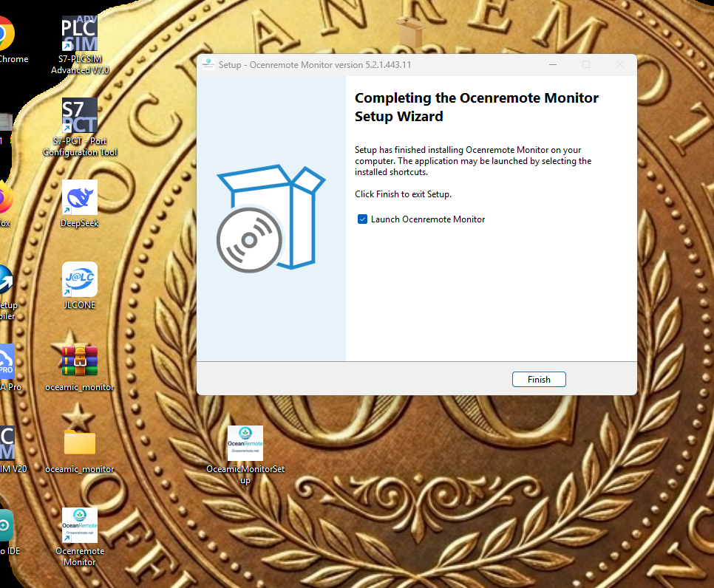Click the 'Click Finish to exit Setup.' text
Viewport: 714px width, 588px height.
pos(403,194)
